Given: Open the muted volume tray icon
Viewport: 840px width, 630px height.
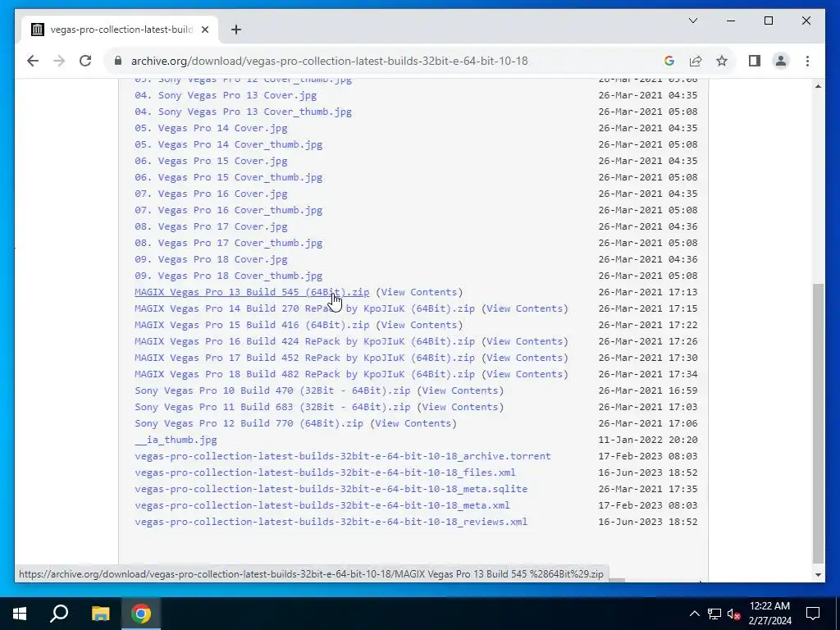Looking at the screenshot, I should point(733,614).
